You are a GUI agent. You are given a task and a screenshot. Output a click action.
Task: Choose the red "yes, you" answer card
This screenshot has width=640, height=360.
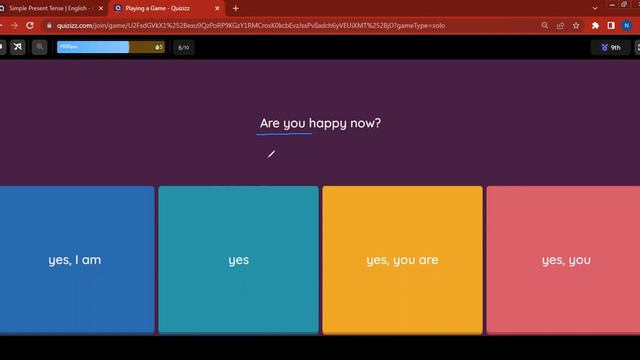[x=563, y=260]
